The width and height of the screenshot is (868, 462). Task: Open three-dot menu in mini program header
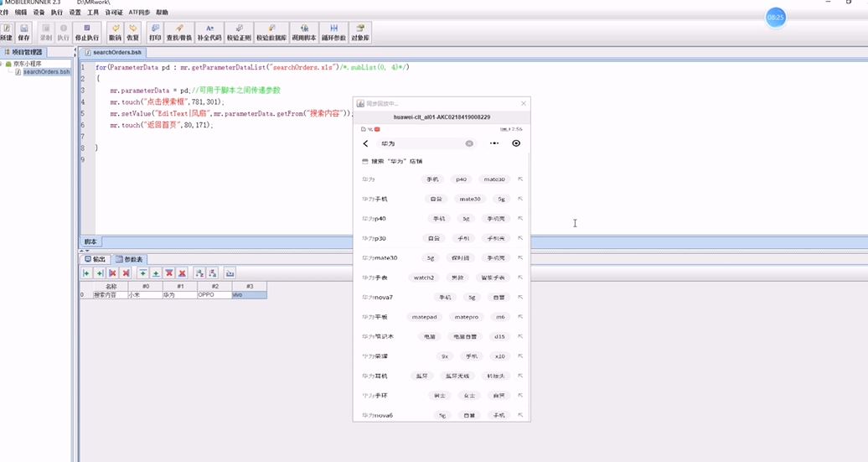pos(494,143)
